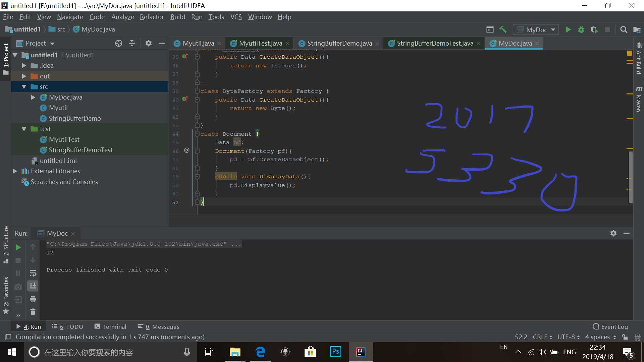Click the inspector icon in status bar
The width and height of the screenshot is (644, 362).
tap(637, 337)
